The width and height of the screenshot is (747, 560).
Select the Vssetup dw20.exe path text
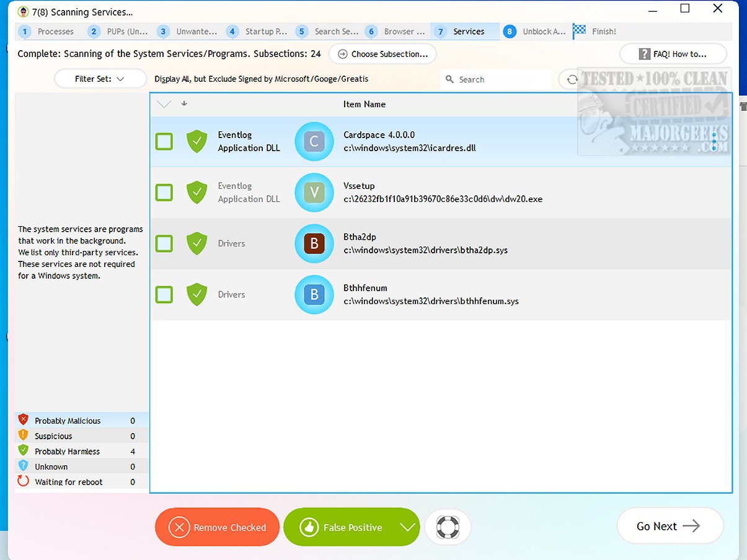point(443,199)
